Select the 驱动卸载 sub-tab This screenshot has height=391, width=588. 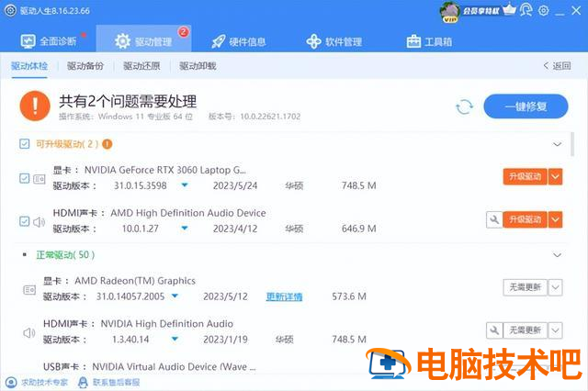(x=198, y=66)
